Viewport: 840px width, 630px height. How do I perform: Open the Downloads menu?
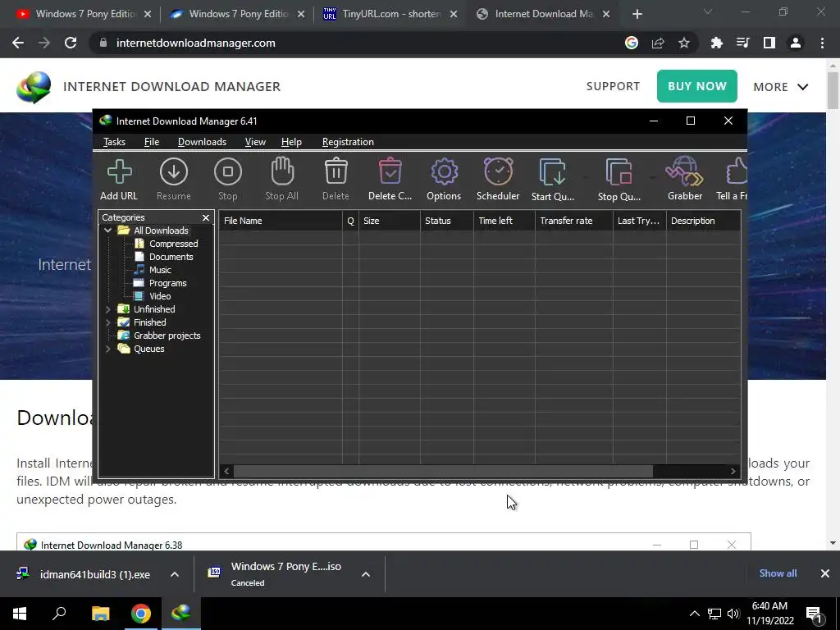[202, 142]
